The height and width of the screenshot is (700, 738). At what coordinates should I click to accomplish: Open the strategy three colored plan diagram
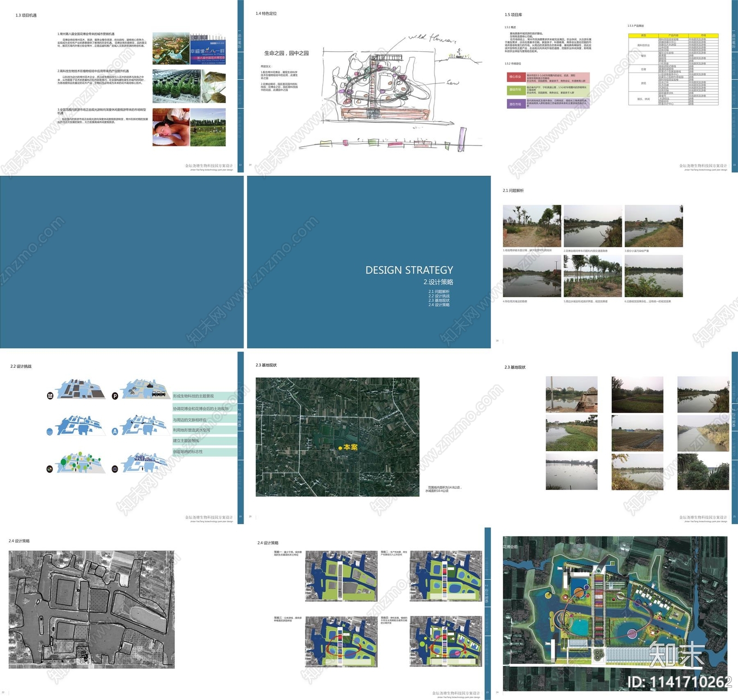341,641
